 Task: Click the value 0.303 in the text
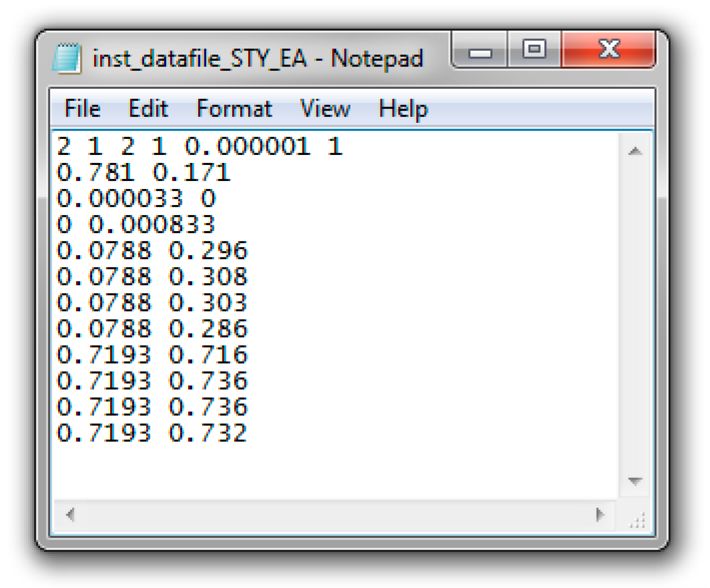point(208,303)
